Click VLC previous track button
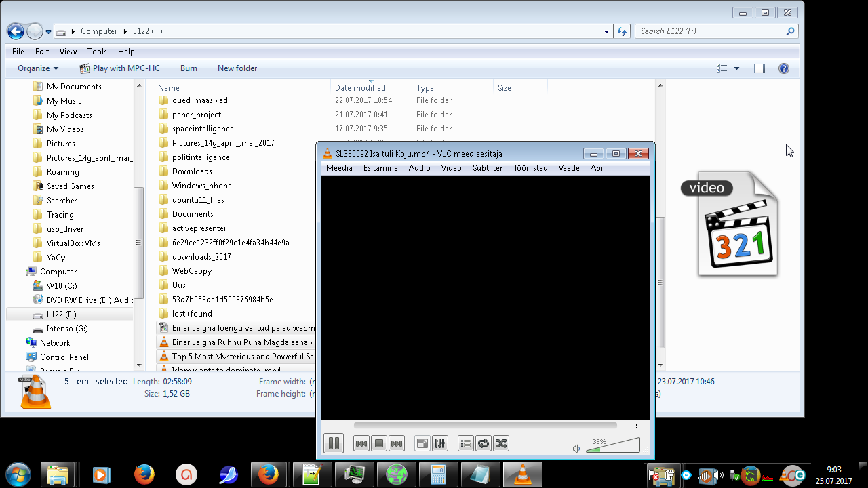Viewport: 868px width, 488px height. [361, 443]
